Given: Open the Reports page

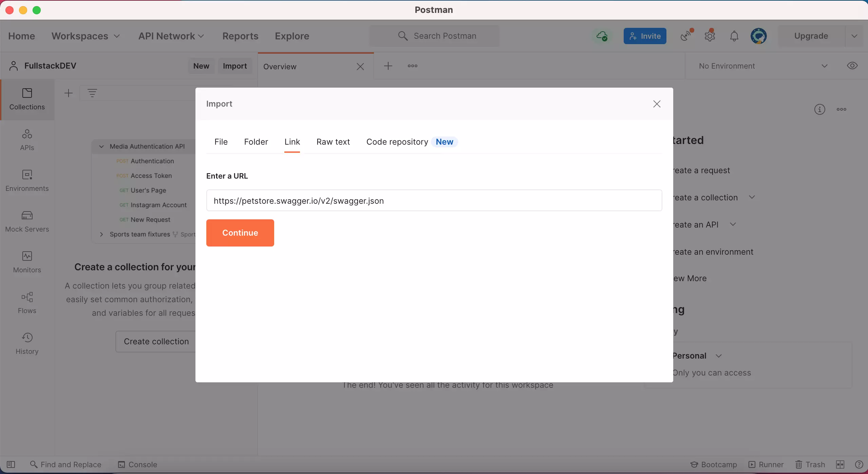Looking at the screenshot, I should coord(240,36).
